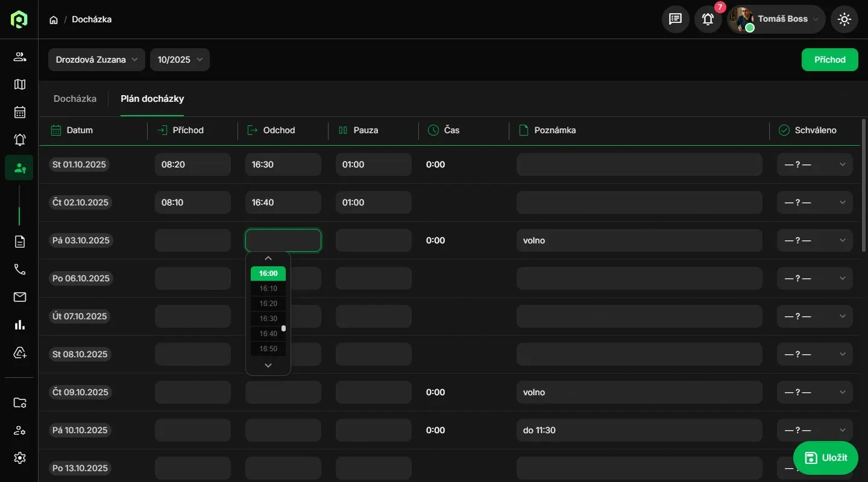The width and height of the screenshot is (868, 482).
Task: Choose 16:30 in the time picker
Action: coord(268,319)
